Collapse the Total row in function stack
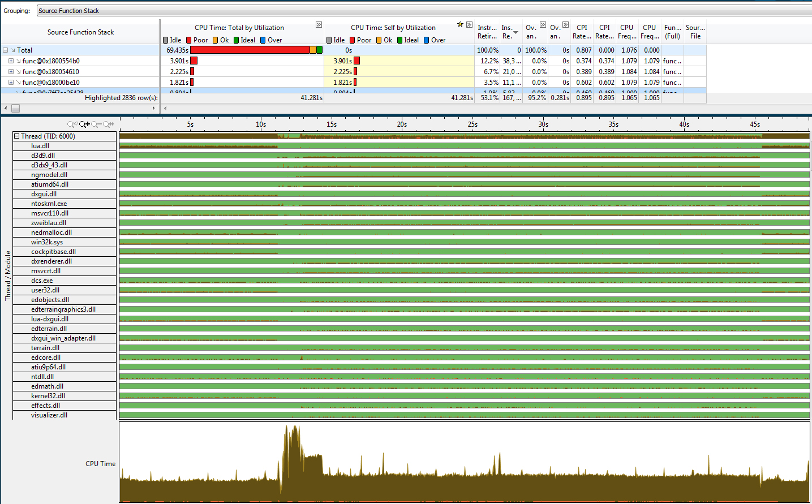The height and width of the screenshot is (504, 812). (x=5, y=50)
